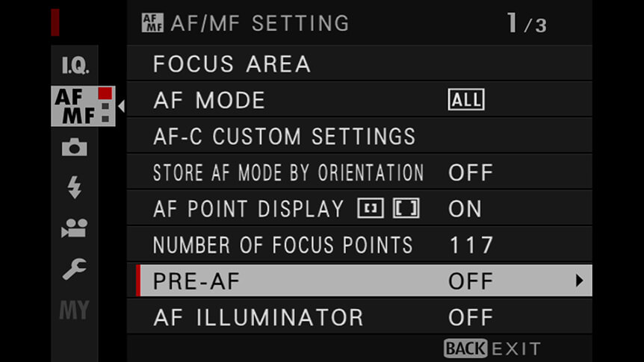This screenshot has width=644, height=362.
Task: Open the wrench setup menu icon
Action: [75, 269]
